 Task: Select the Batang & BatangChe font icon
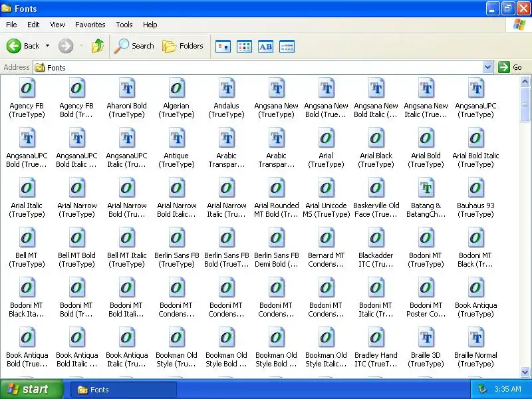[426, 188]
